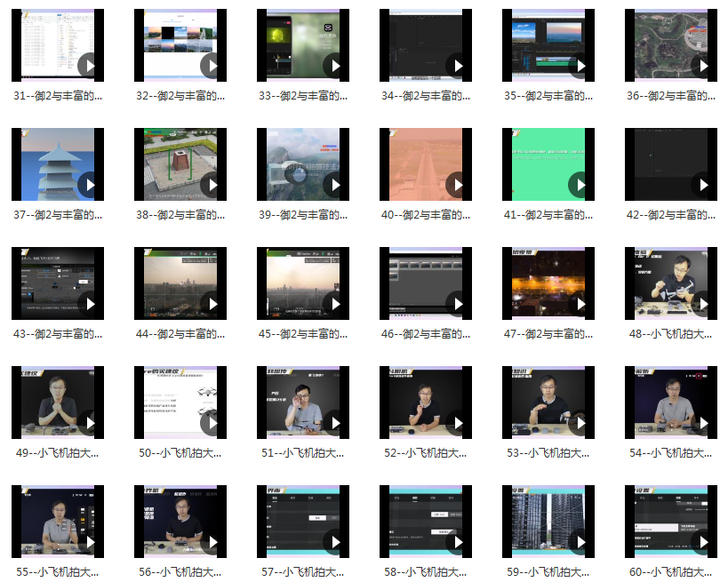The image size is (728, 582).
Task: Click the thumbnail of video 33
Action: (293, 44)
